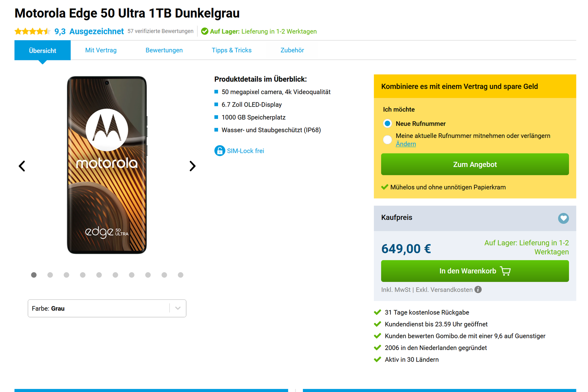
Task: Click the star rating icons
Action: point(32,31)
